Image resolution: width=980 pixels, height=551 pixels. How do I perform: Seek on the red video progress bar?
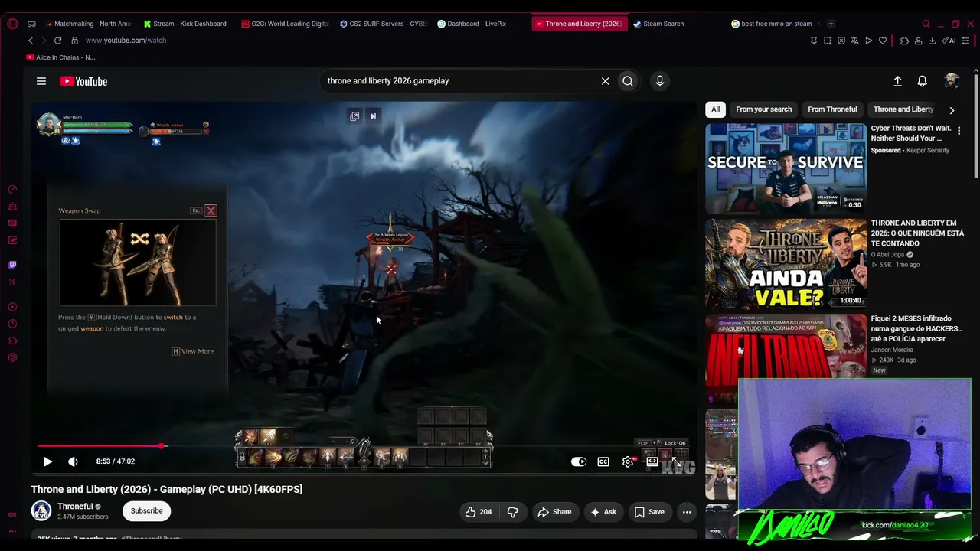(364, 445)
